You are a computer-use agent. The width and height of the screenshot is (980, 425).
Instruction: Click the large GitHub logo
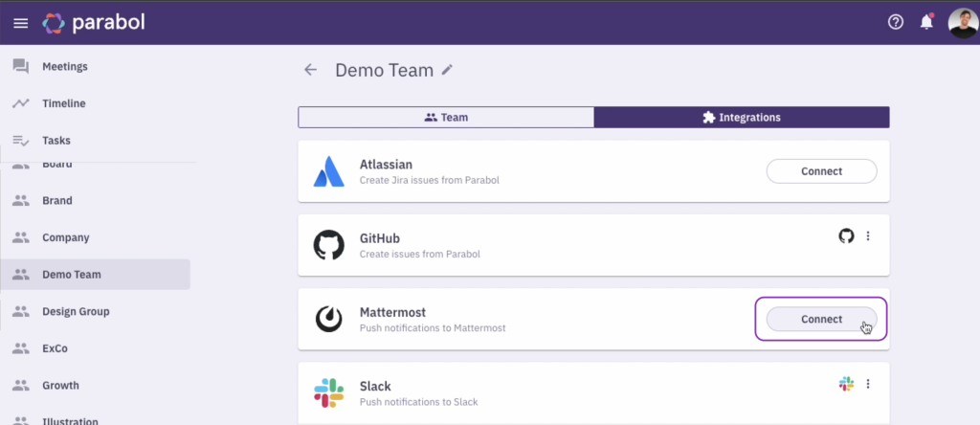[329, 245]
